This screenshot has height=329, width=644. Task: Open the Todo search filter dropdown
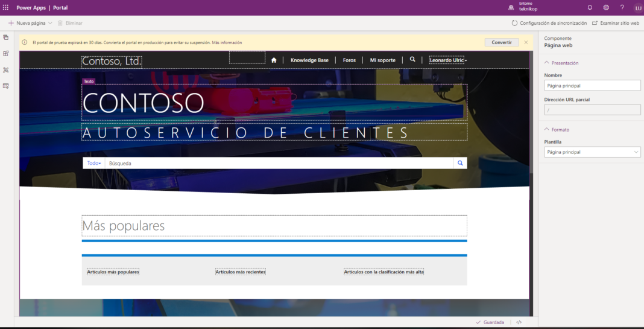click(x=94, y=163)
